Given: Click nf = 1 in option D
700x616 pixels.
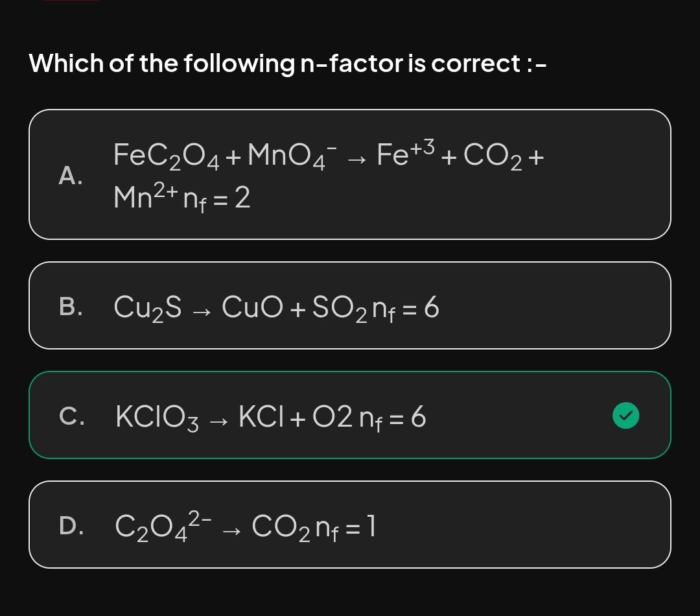Looking at the screenshot, I should [348, 526].
